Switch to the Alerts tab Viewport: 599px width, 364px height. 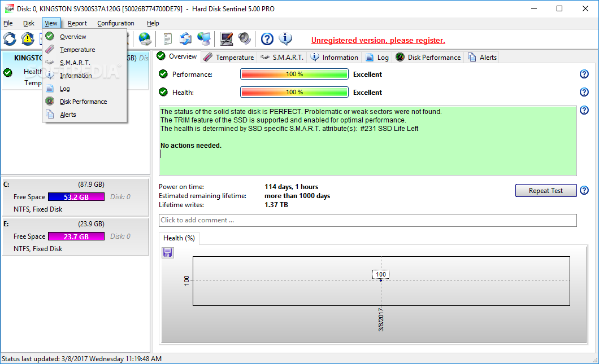pyautogui.click(x=483, y=57)
